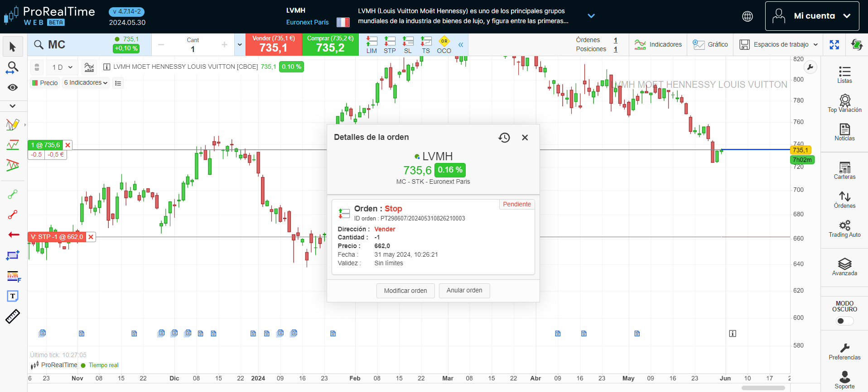
Task: Click Anular orden button
Action: click(x=464, y=291)
